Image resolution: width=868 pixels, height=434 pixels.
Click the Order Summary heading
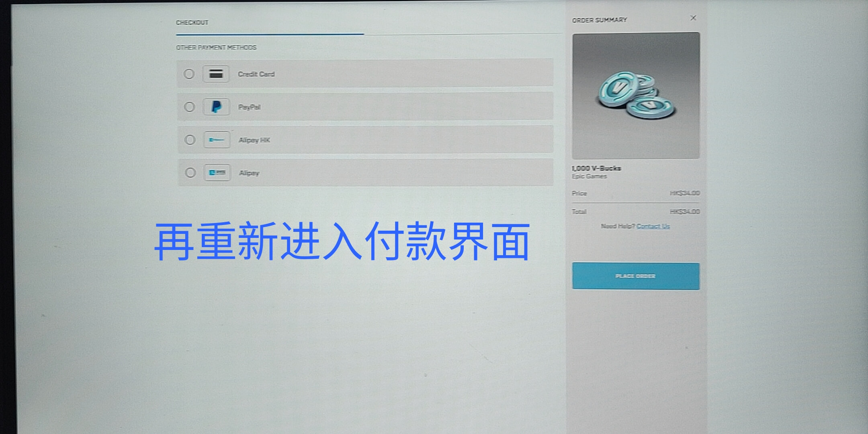(x=599, y=20)
